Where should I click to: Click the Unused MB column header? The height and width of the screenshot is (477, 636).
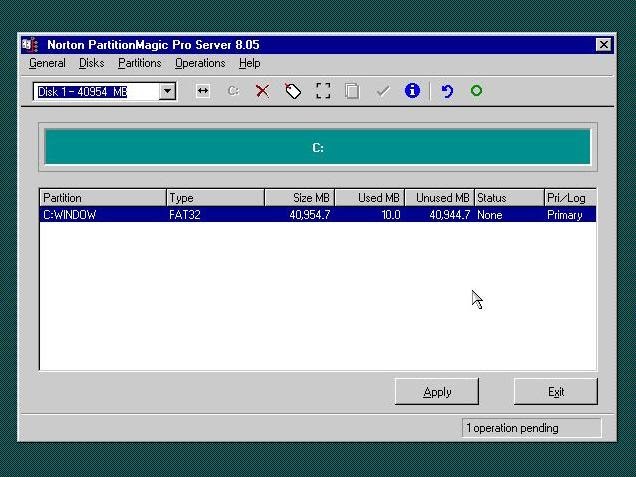tap(440, 198)
